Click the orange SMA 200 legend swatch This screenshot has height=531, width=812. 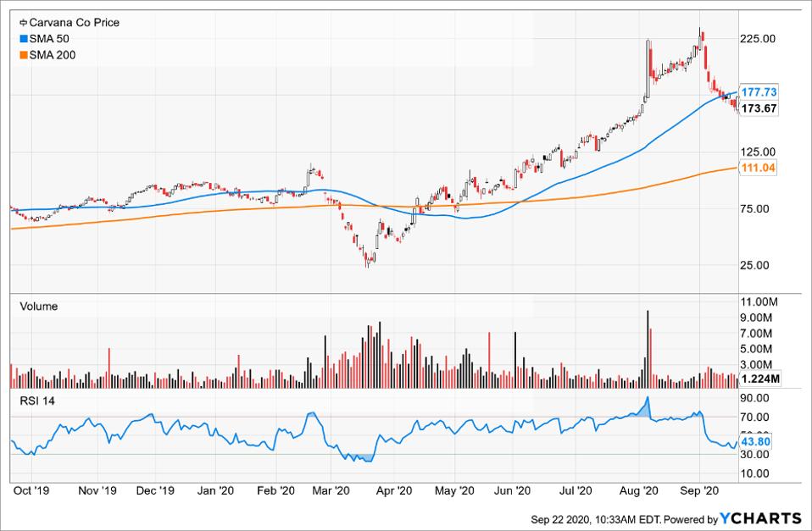click(x=23, y=55)
